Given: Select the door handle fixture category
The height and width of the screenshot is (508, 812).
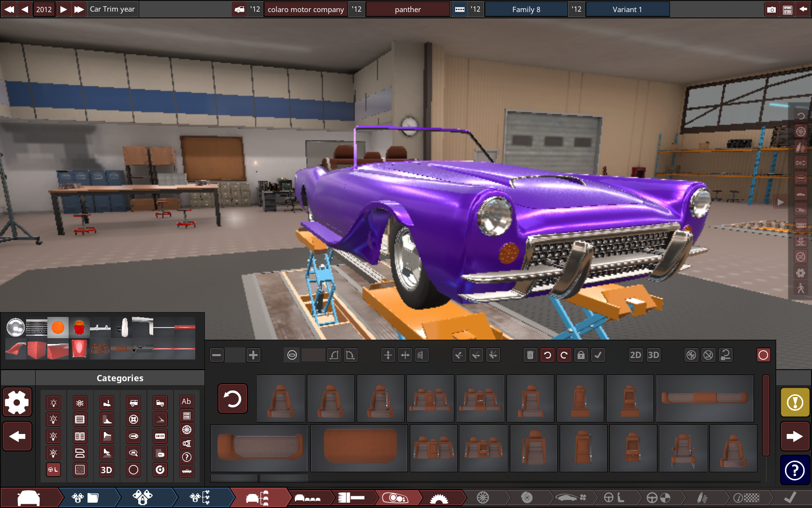Looking at the screenshot, I should pos(133,436).
